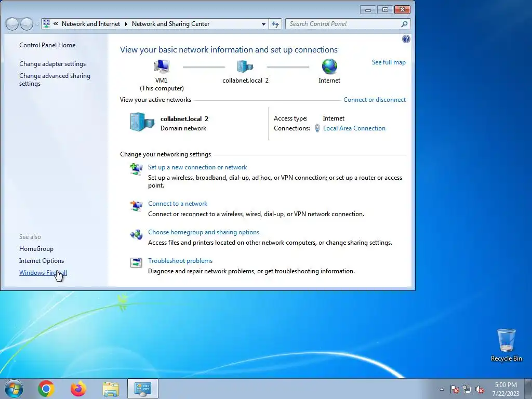Open Windows Firewall link
532x399 pixels.
coord(43,272)
